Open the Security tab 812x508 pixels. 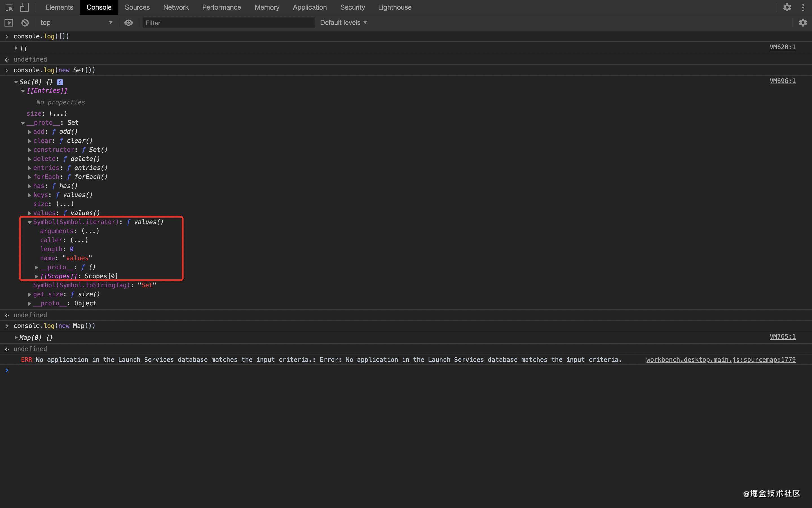click(x=352, y=7)
